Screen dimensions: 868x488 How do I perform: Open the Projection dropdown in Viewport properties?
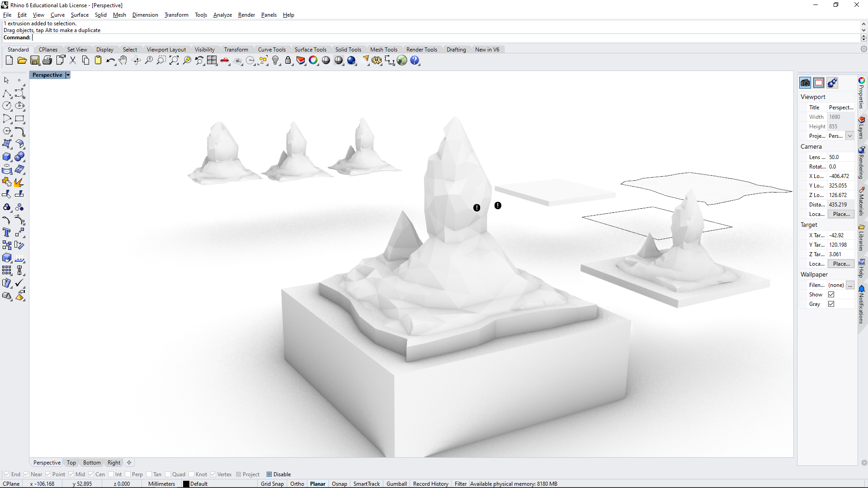coord(850,136)
